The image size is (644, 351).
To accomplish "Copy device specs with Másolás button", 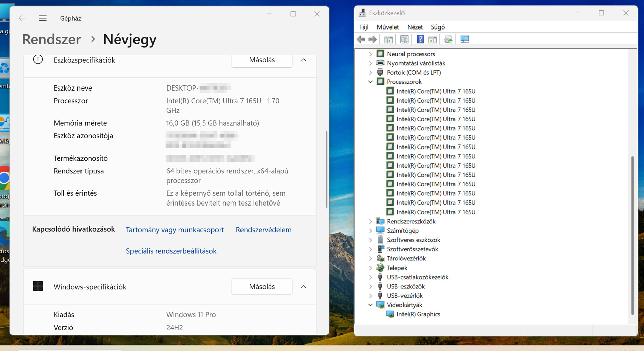I will click(262, 60).
